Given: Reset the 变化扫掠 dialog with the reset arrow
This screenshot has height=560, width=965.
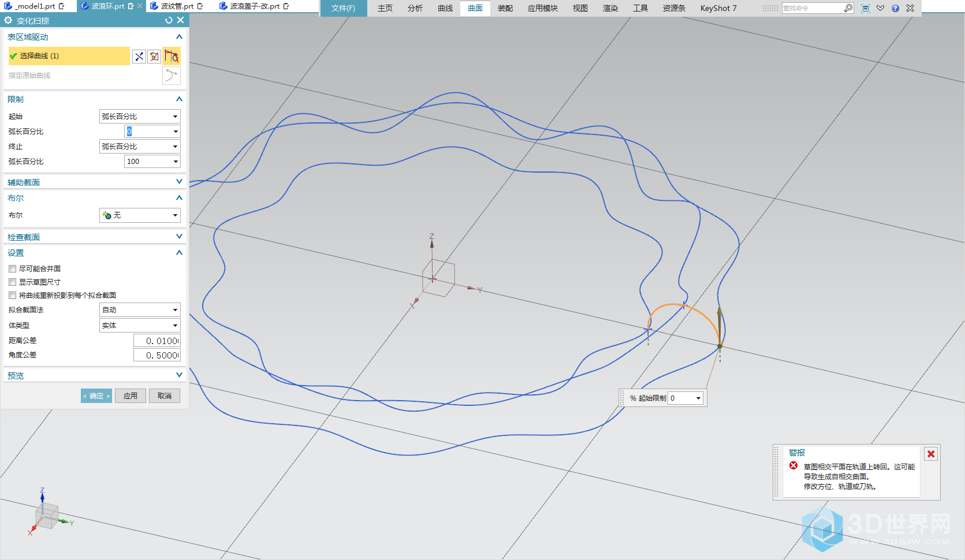Looking at the screenshot, I should click(169, 20).
